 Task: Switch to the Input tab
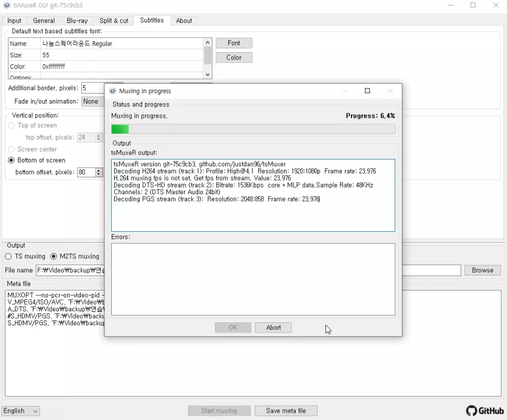click(14, 21)
